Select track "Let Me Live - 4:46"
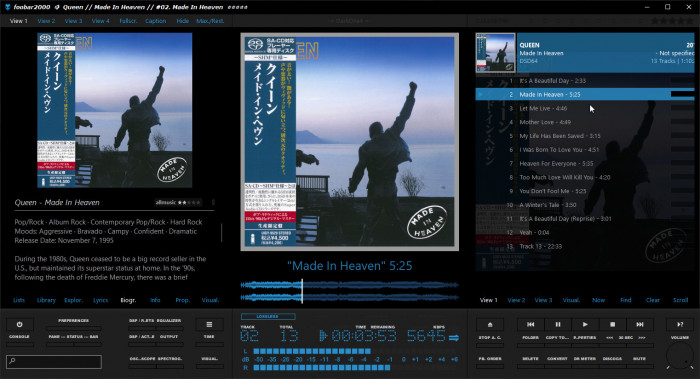700x379 pixels. [x=585, y=108]
